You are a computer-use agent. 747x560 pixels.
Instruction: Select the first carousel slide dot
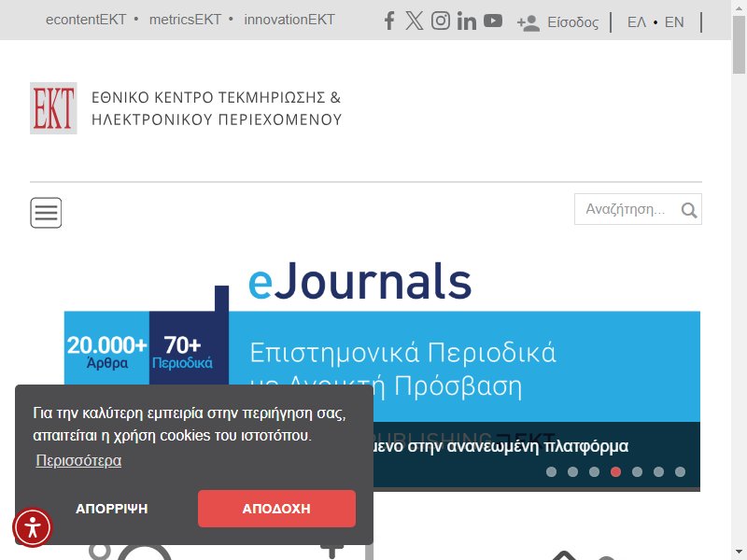coord(551,471)
